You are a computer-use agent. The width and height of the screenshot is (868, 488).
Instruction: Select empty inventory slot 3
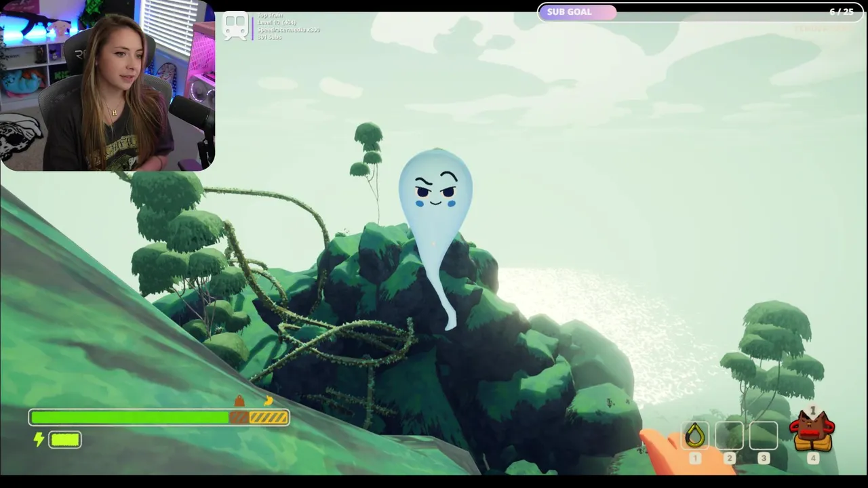click(x=763, y=435)
